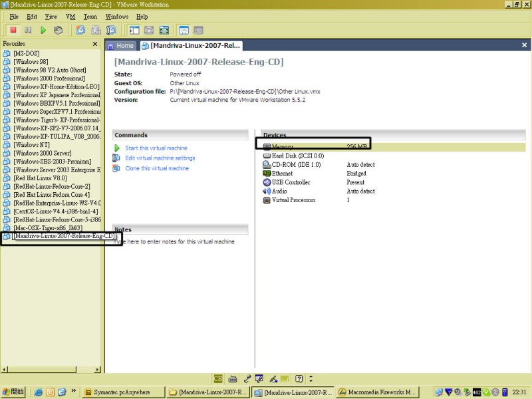532x399 pixels.
Task: Select [Windows-XP-Home-Edition-LEO] in Favorites
Action: (x=57, y=86)
